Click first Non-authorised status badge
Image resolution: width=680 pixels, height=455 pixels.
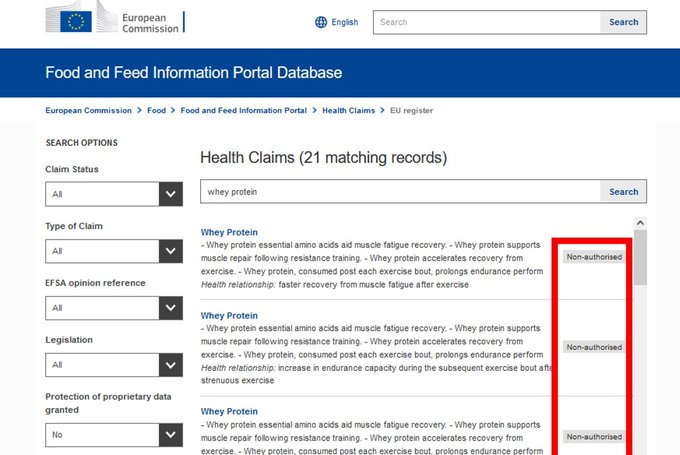point(594,257)
